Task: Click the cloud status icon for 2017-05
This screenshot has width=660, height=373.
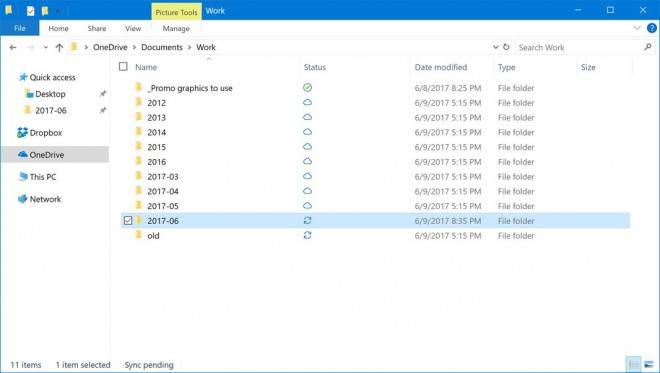Action: 308,205
